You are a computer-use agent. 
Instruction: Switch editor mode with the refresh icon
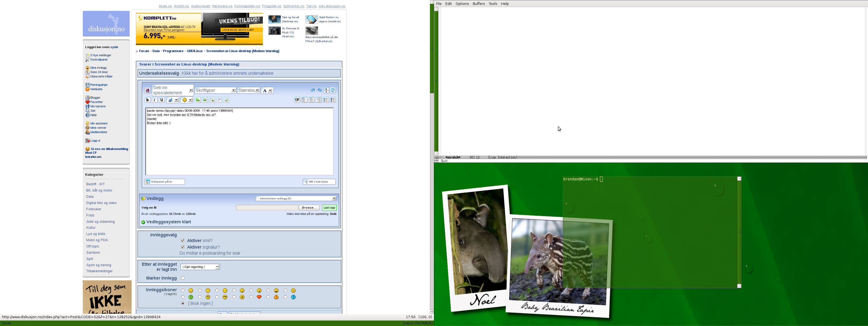coord(333,90)
